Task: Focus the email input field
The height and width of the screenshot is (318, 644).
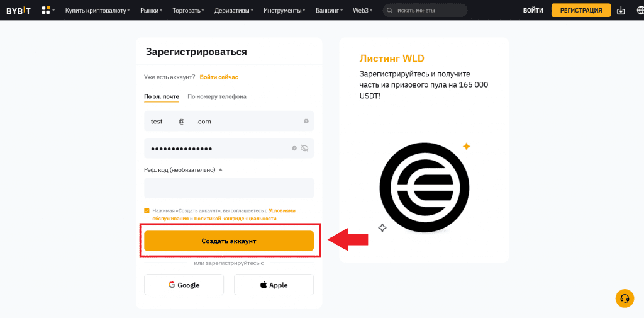Action: click(229, 121)
